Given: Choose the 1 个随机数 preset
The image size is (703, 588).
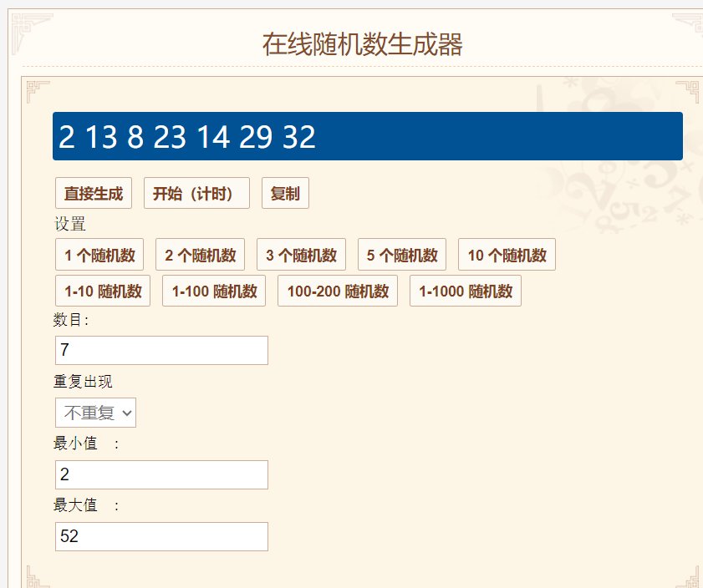Looking at the screenshot, I should pos(99,255).
